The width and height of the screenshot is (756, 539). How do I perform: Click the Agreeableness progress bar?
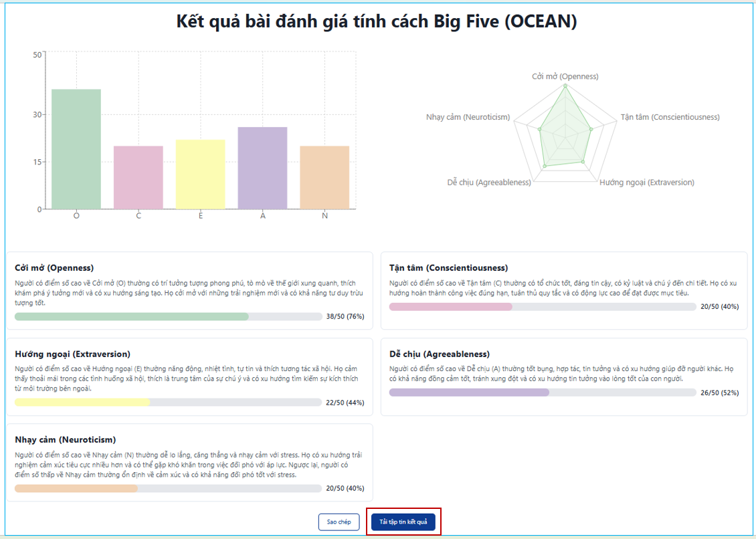coord(543,393)
